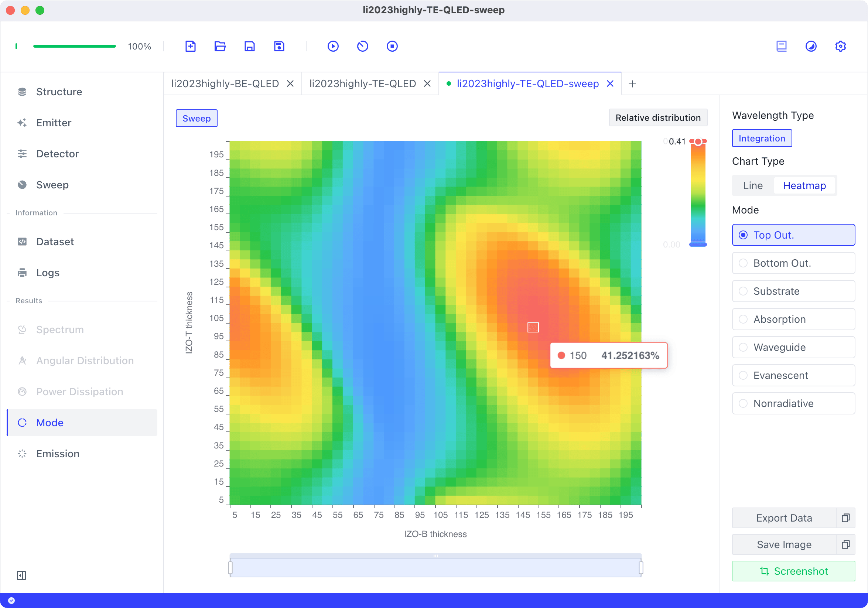Open settings gear icon
The width and height of the screenshot is (868, 608).
(840, 46)
